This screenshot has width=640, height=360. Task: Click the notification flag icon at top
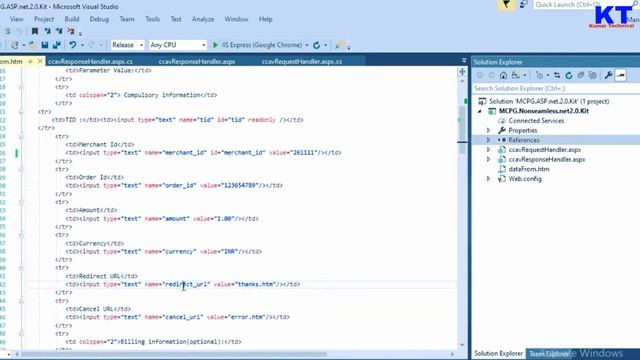[x=506, y=4]
